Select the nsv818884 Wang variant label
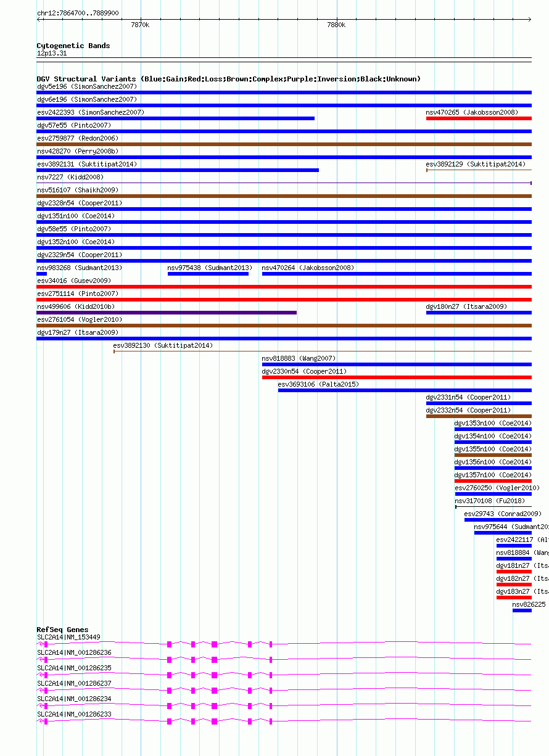This screenshot has width=549, height=756. coord(522,553)
